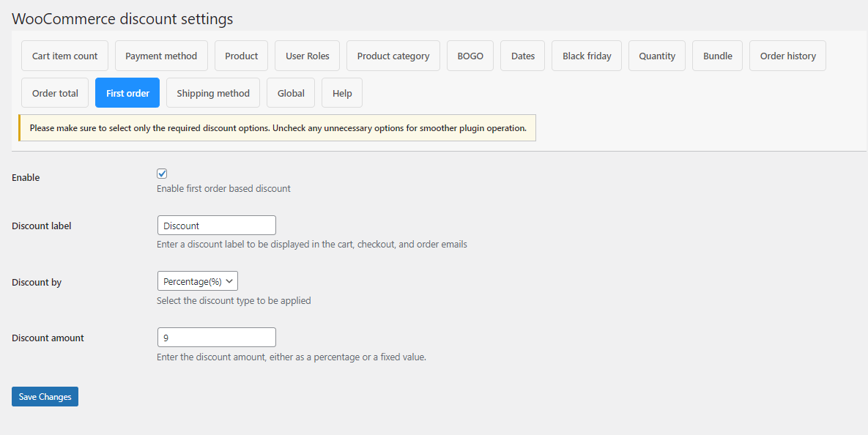Open the Product category tab
This screenshot has height=435, width=868.
[393, 55]
